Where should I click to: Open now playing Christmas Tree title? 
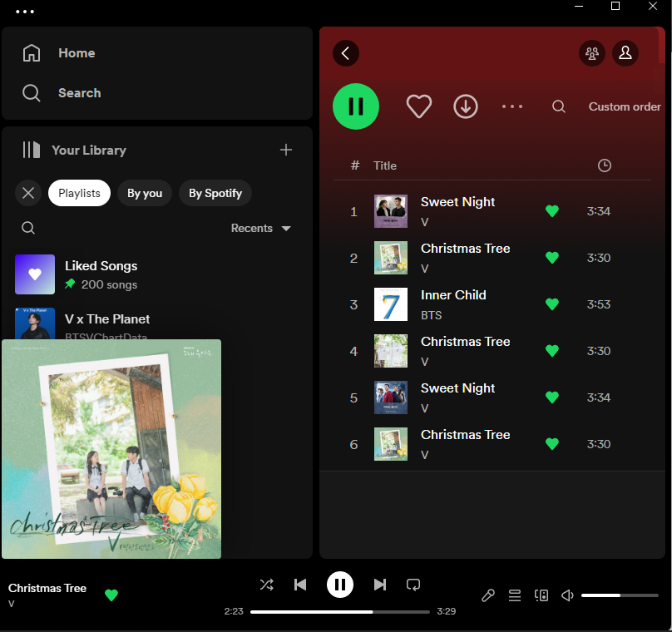coord(47,588)
